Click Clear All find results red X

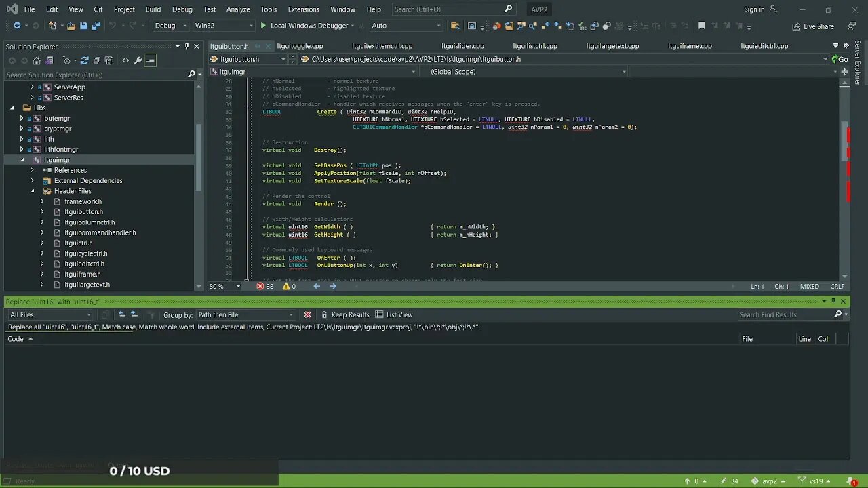click(307, 314)
